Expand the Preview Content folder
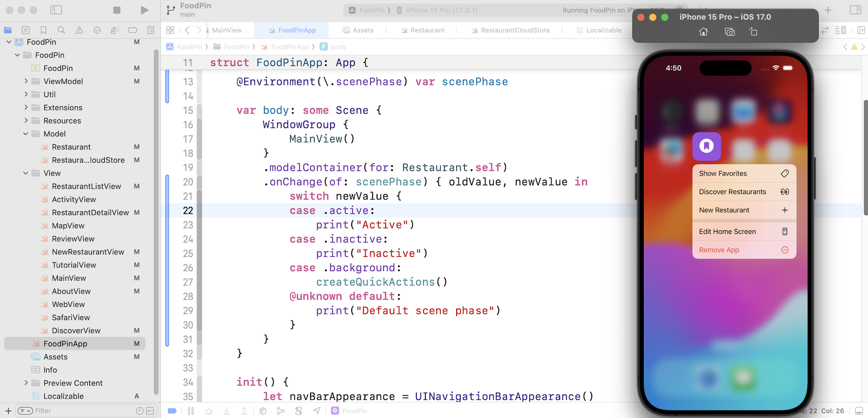868x418 pixels. (26, 383)
